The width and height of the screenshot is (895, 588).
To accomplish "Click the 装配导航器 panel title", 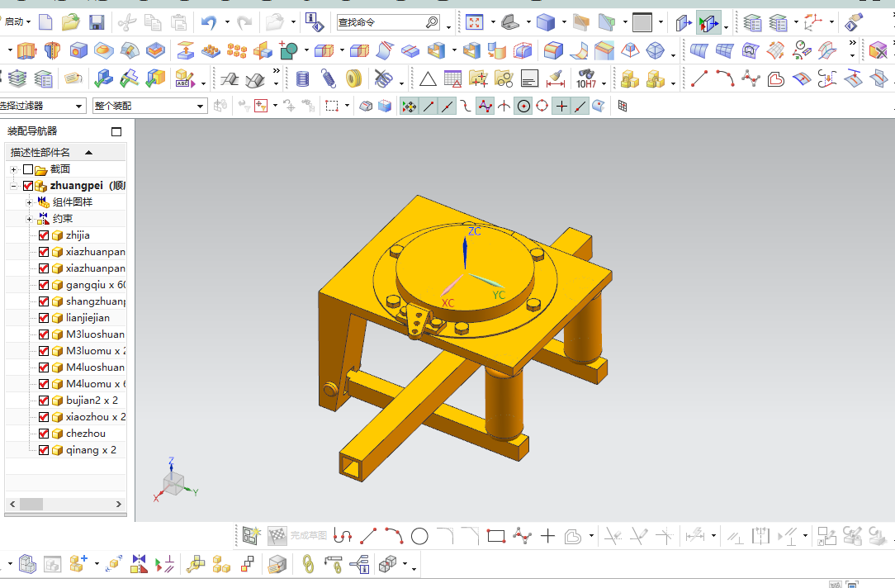I will (32, 131).
